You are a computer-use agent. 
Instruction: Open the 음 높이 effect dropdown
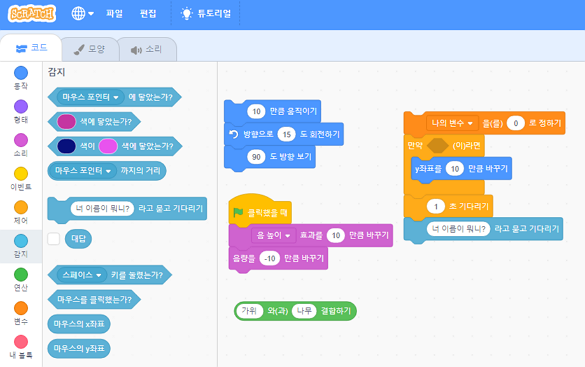tap(273, 235)
